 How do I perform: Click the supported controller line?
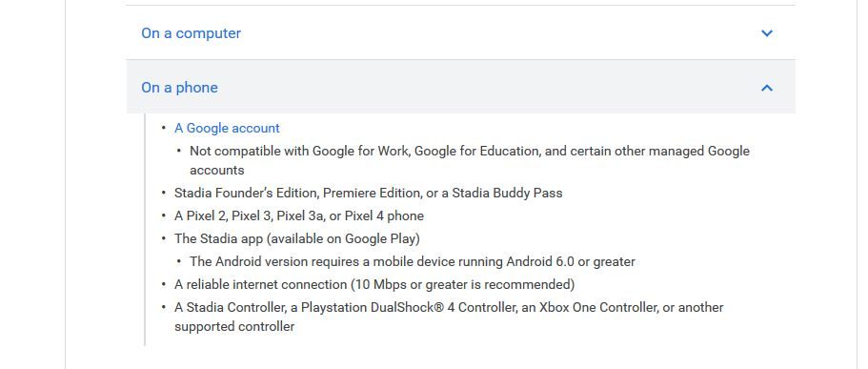click(234, 327)
